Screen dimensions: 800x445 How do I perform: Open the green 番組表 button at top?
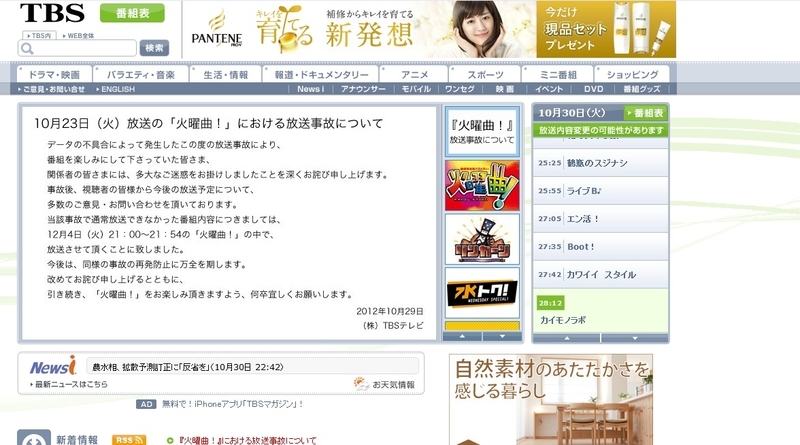click(x=132, y=13)
